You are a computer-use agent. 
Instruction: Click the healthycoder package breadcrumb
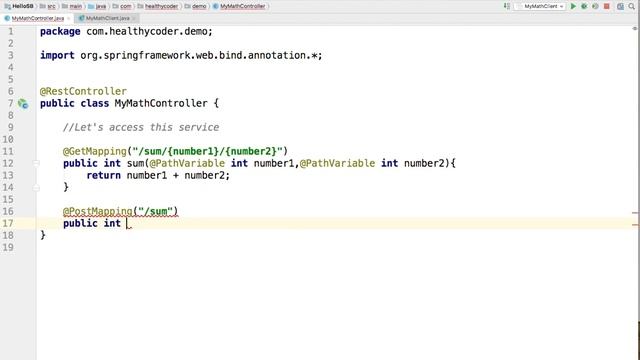coord(158,6)
